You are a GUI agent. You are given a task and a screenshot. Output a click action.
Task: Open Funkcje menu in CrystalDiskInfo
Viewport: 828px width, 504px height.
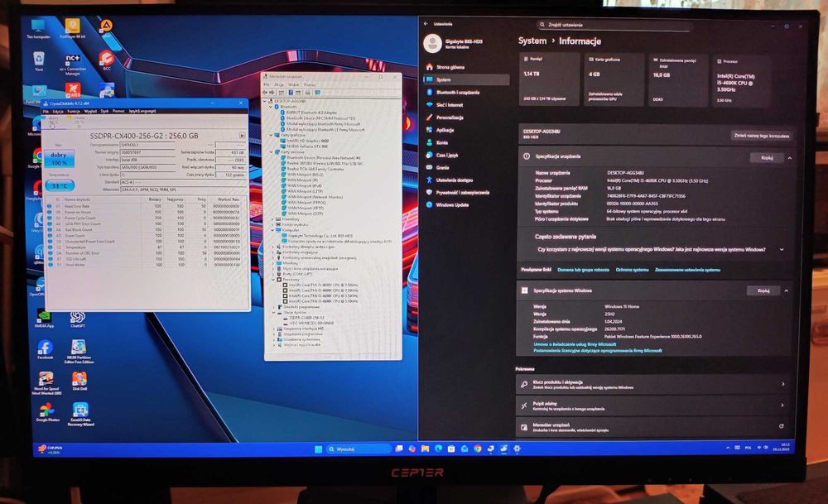click(x=74, y=112)
